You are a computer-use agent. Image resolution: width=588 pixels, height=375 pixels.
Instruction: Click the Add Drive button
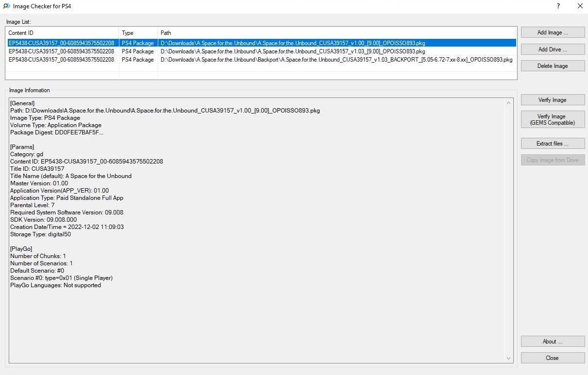point(553,49)
